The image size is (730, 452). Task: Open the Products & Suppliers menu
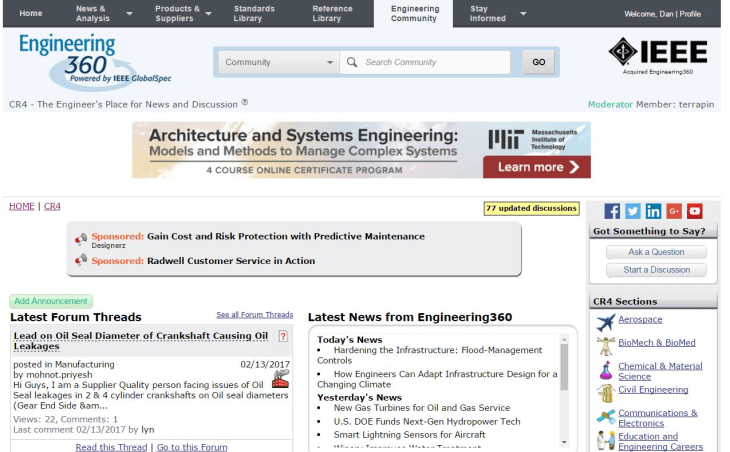[x=177, y=13]
